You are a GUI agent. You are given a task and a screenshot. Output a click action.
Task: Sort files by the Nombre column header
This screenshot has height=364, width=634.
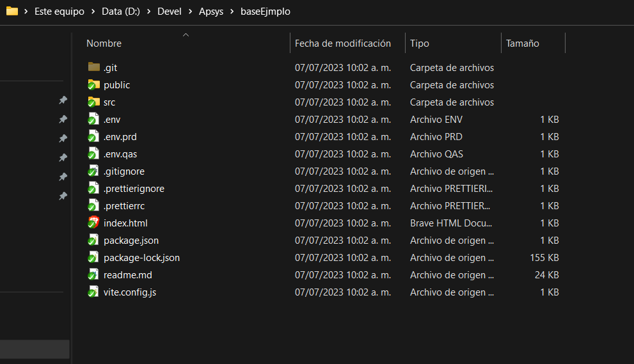click(104, 44)
